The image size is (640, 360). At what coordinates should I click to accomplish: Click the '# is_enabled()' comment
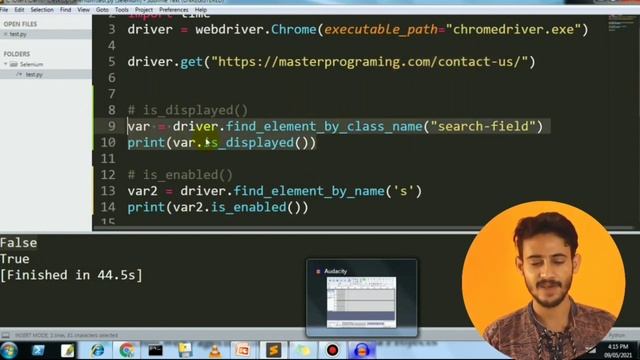pos(180,175)
